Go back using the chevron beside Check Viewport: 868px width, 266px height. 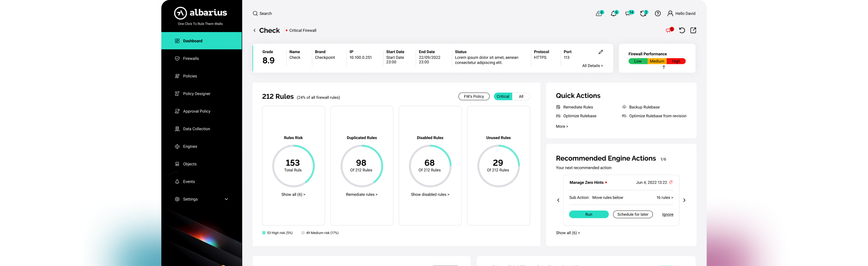coord(255,30)
